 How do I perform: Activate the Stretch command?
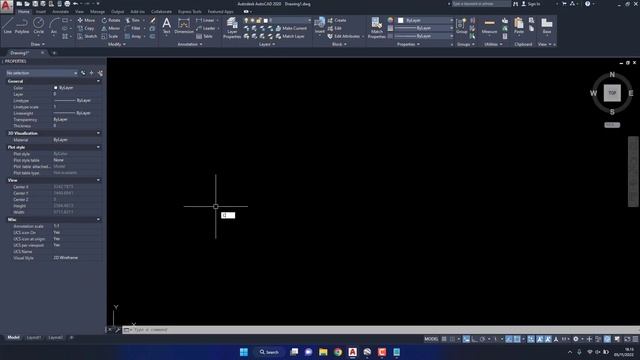pos(87,36)
